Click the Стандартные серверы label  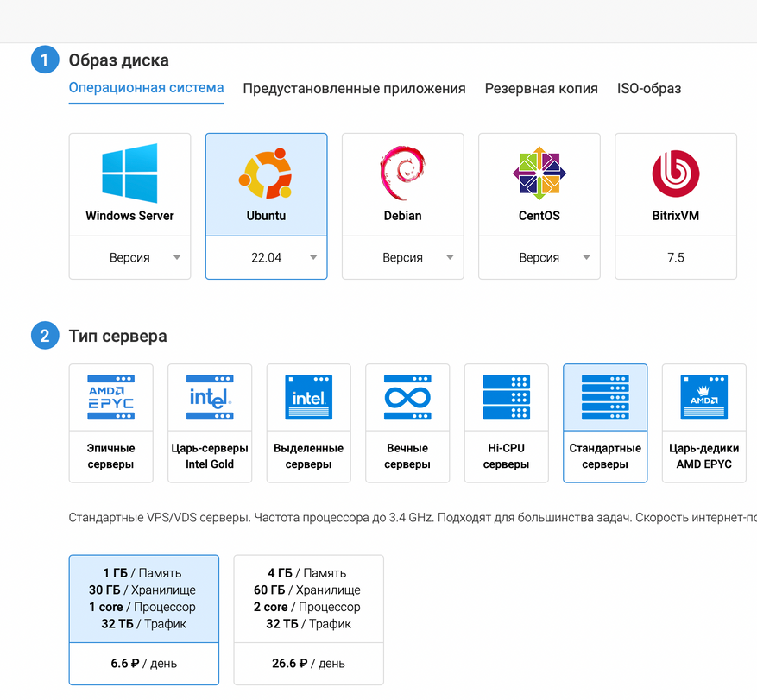click(x=605, y=457)
